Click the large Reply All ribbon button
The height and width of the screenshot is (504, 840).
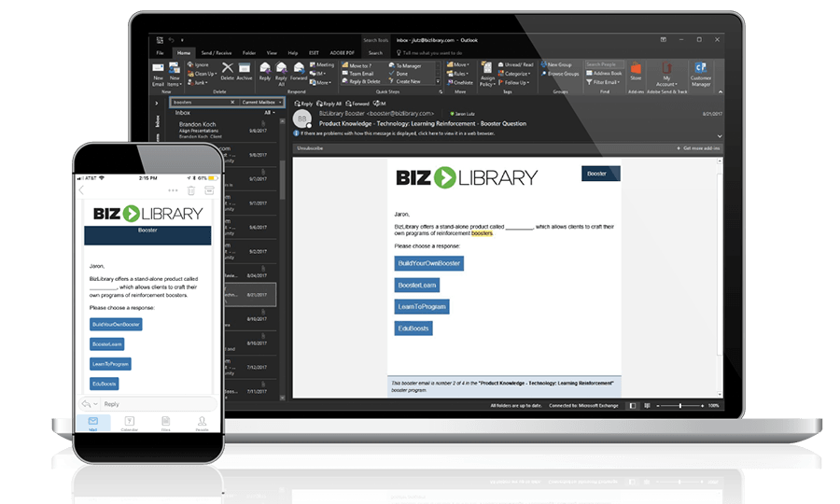(x=281, y=75)
